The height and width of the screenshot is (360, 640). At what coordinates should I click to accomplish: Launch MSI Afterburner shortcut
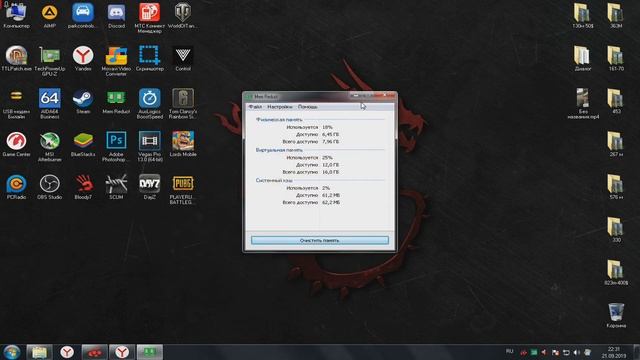49,146
